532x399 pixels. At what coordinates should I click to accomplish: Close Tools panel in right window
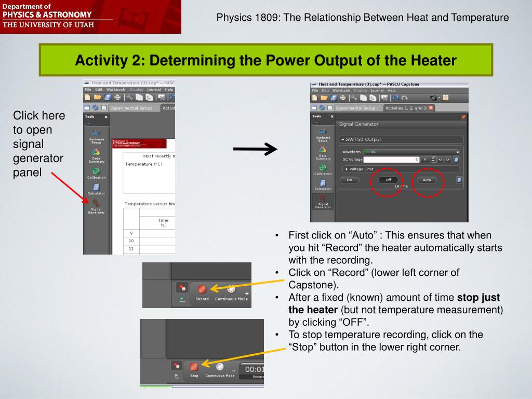point(332,116)
